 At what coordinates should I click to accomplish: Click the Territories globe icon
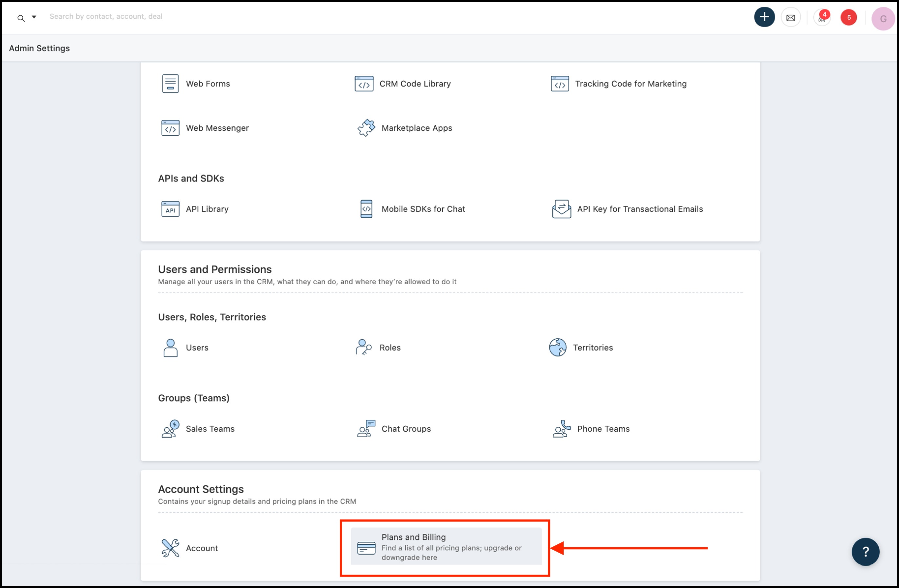[x=558, y=347]
